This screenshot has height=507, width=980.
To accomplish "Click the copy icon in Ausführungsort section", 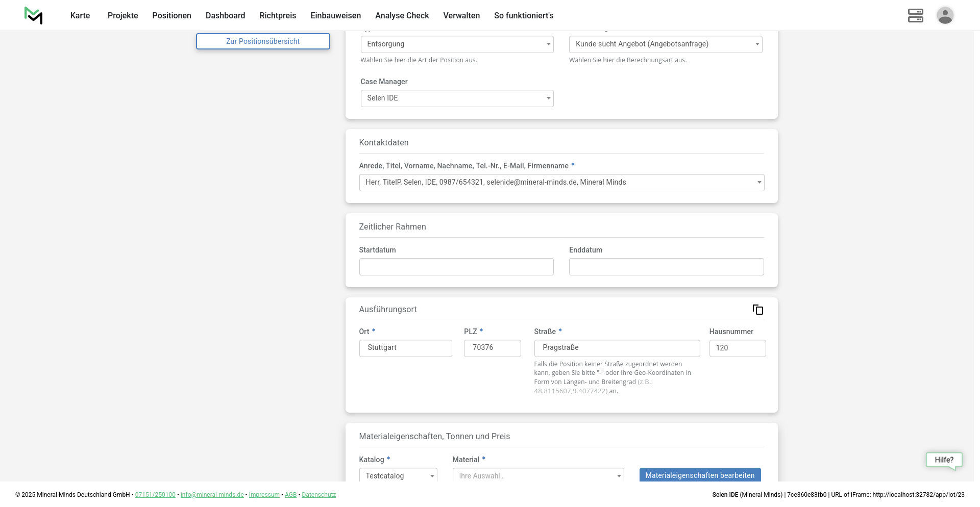I will (757, 310).
